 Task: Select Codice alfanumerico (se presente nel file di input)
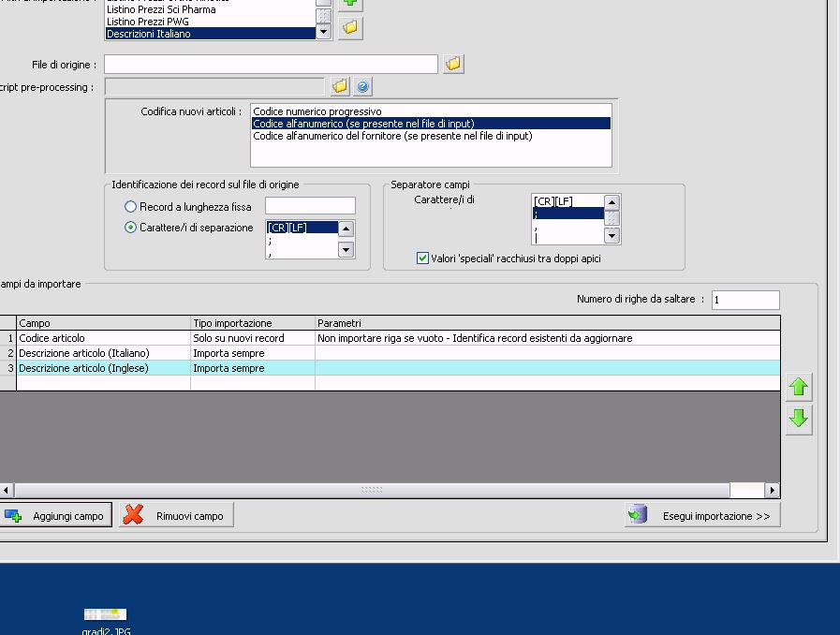[x=432, y=124]
